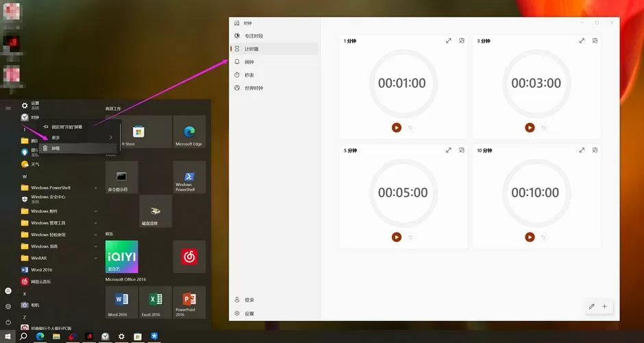Open File Explorer from taskbar
The width and height of the screenshot is (644, 343).
(56, 336)
